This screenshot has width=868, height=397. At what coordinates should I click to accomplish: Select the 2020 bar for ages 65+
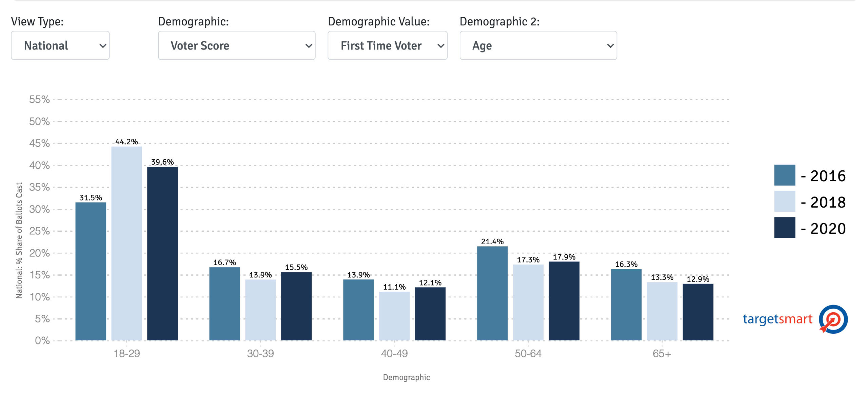point(698,312)
